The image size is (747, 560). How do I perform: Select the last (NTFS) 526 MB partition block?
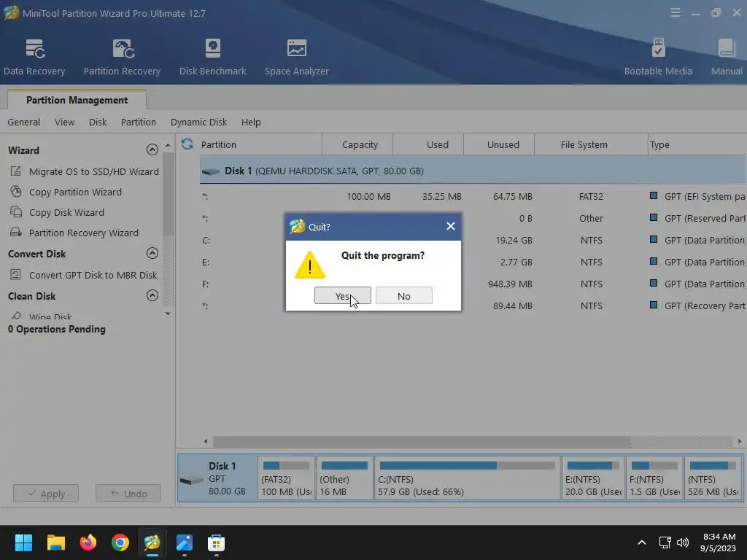point(713,478)
